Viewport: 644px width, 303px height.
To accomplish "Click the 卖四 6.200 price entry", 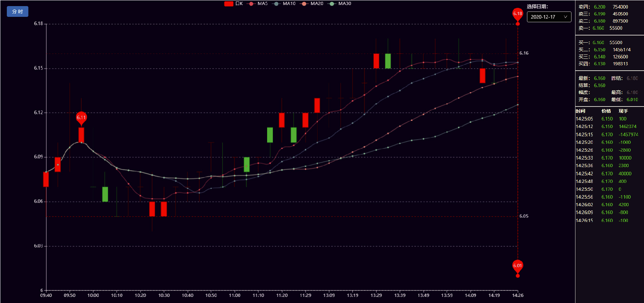I will coord(599,7).
